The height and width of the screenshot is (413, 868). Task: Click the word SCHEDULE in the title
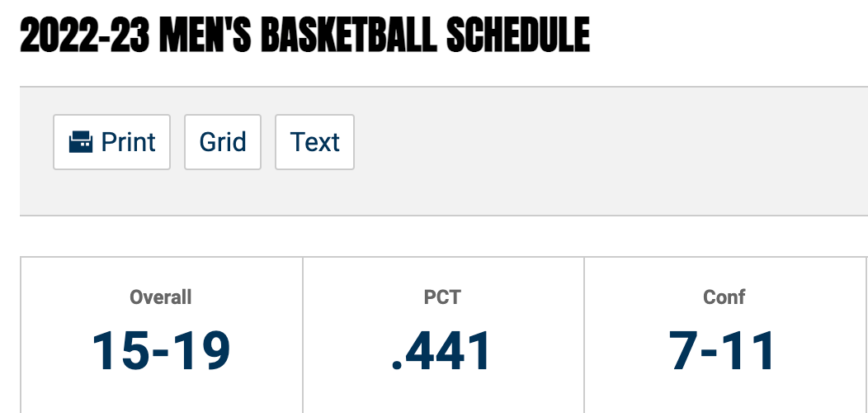517,36
